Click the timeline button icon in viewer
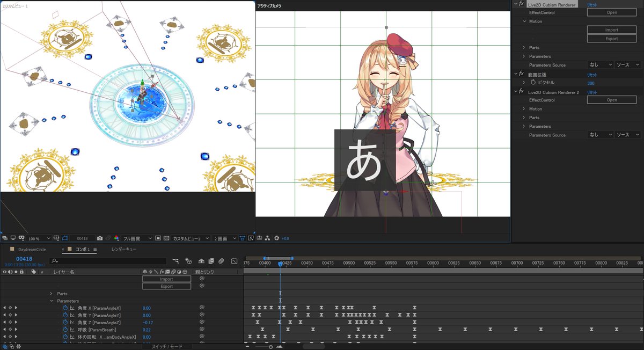The width and height of the screenshot is (644, 350). pyautogui.click(x=259, y=238)
